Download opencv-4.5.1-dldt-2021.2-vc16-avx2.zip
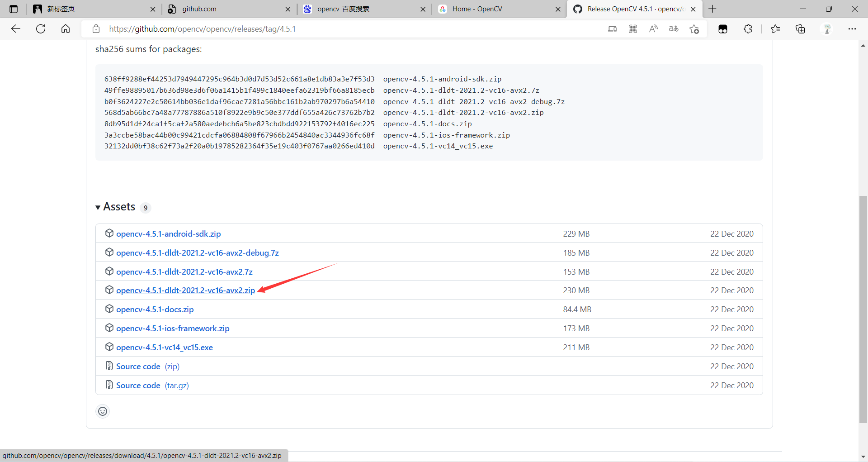 [x=186, y=291]
